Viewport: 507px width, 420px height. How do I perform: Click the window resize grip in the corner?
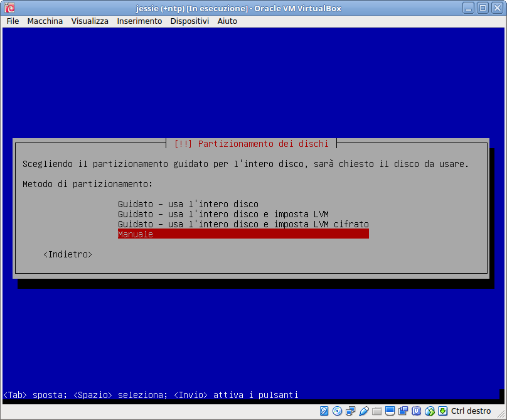[x=501, y=413]
